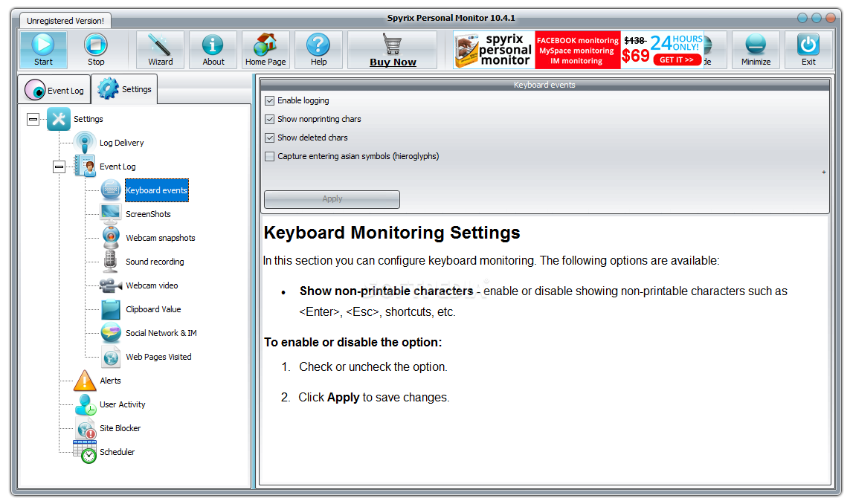Click the Start monitoring play icon
Screen dimensions: 853x504
[43, 45]
